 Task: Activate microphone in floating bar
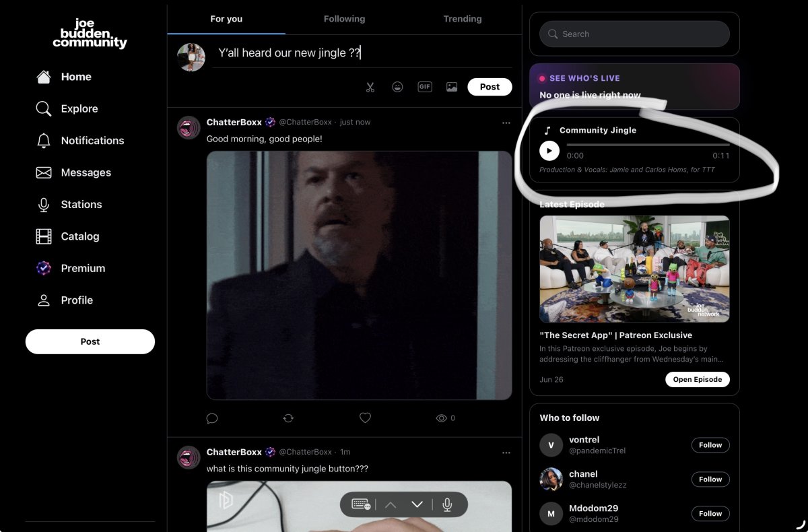tap(447, 504)
